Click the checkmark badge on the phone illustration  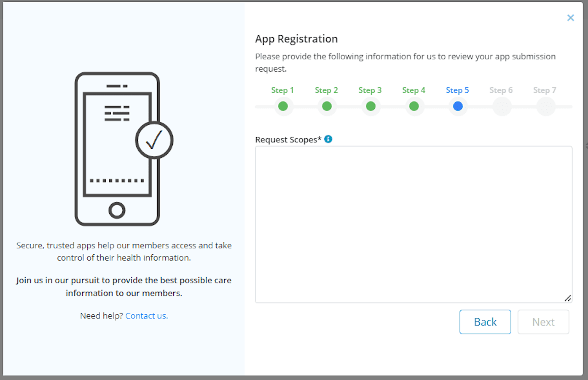coord(154,140)
